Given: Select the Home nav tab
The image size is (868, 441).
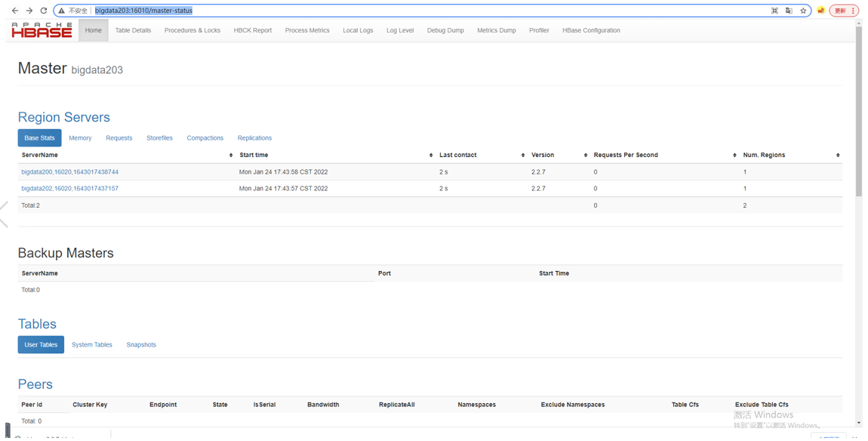Looking at the screenshot, I should click(94, 30).
